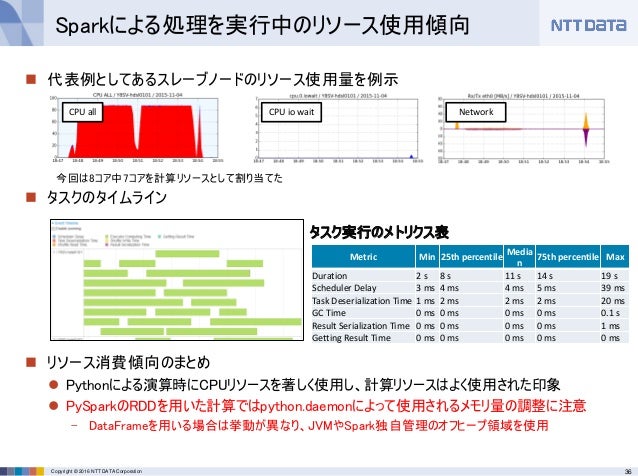Click the 'Min' column header
638x476 pixels.
point(427,257)
